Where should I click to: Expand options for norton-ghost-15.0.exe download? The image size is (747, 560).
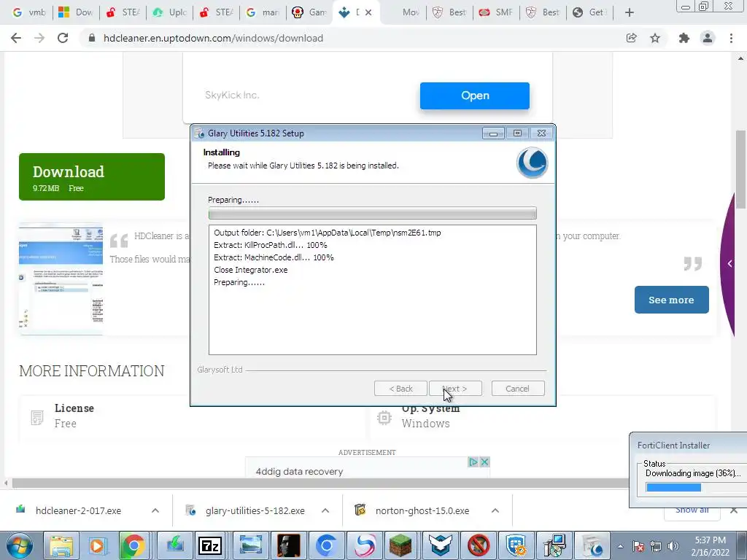[495, 510]
